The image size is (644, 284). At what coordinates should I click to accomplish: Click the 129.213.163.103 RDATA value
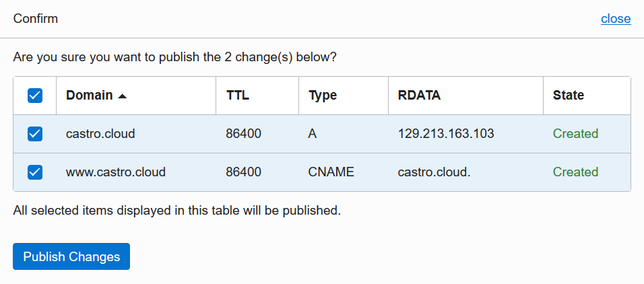click(x=446, y=134)
